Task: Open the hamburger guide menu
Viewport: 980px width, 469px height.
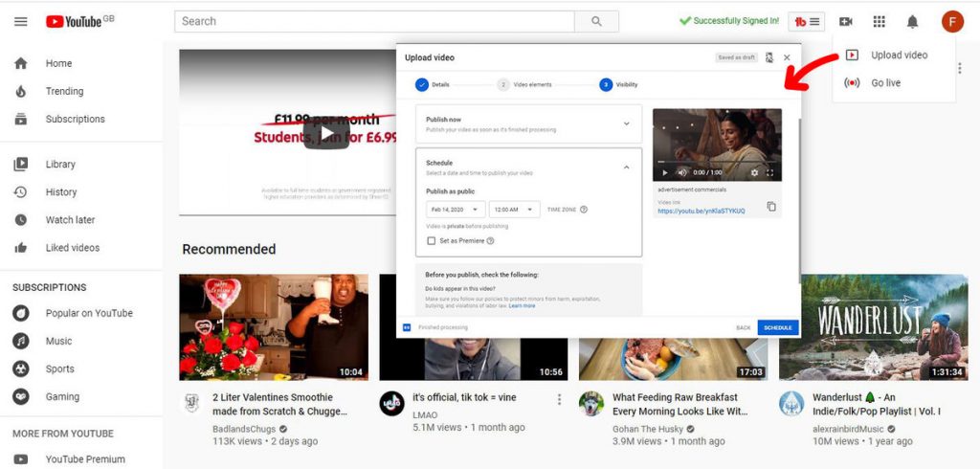Action: tap(21, 21)
